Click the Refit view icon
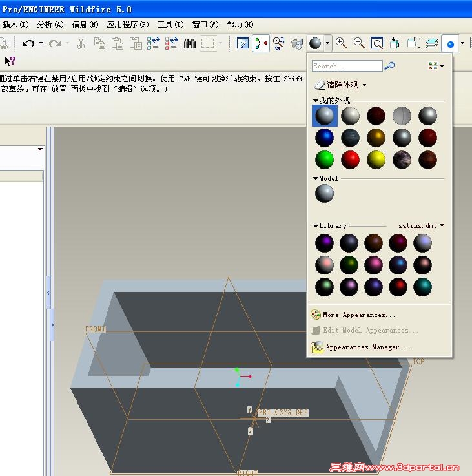The image size is (472, 476). tap(377, 43)
